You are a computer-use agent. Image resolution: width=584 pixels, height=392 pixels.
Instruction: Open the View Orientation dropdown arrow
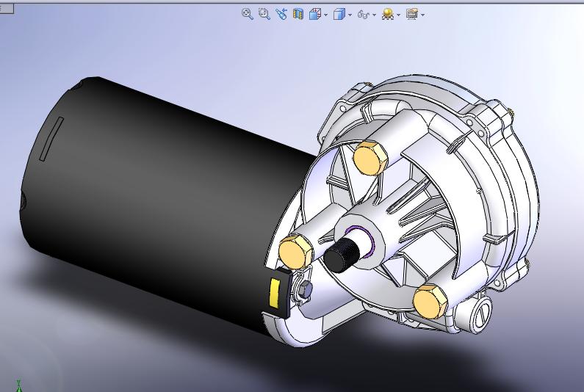pos(326,15)
